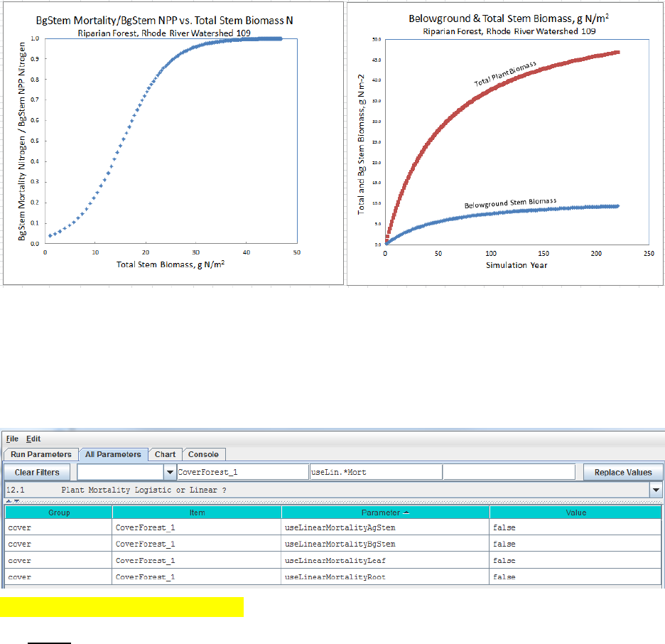This screenshot has height=644, width=665.
Task: Click the split pane collapse arrows
Action: pos(13,501)
